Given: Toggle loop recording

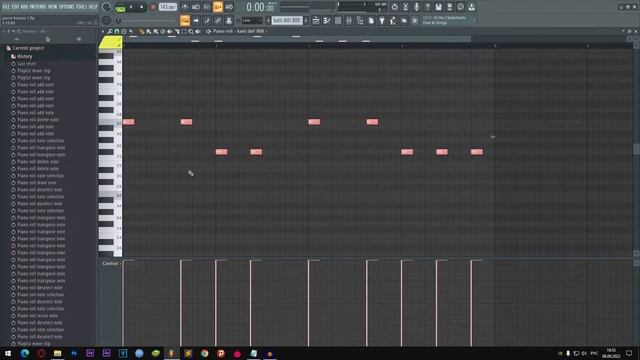Looking at the screenshot, I should pyautogui.click(x=229, y=7).
